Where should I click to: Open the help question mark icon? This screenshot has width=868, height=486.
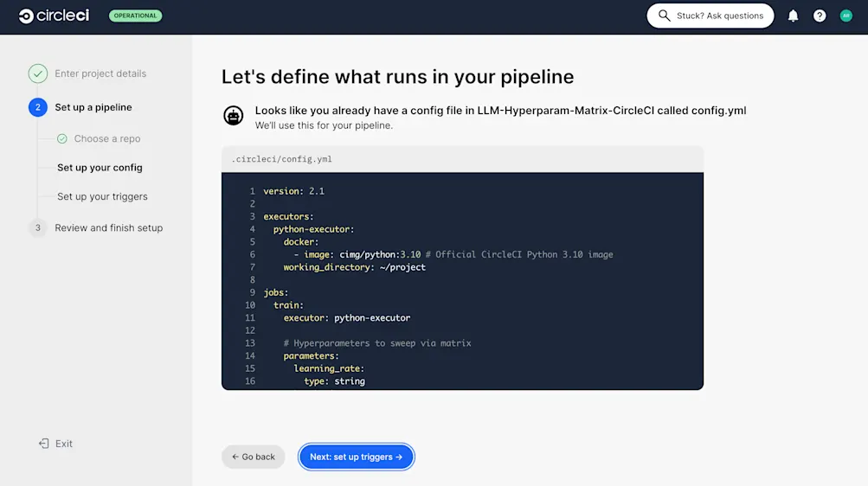click(820, 16)
